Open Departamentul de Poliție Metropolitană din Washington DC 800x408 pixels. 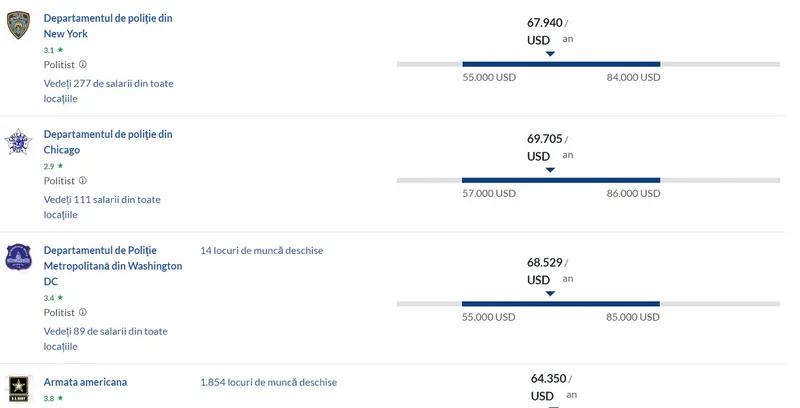pos(113,265)
